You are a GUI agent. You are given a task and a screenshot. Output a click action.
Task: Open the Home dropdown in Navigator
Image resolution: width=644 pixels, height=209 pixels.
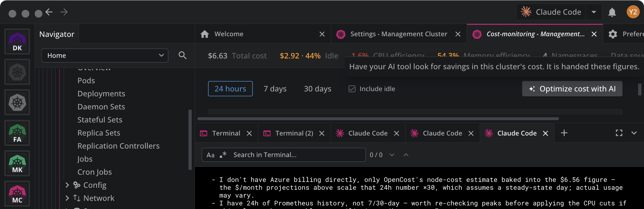click(x=105, y=56)
